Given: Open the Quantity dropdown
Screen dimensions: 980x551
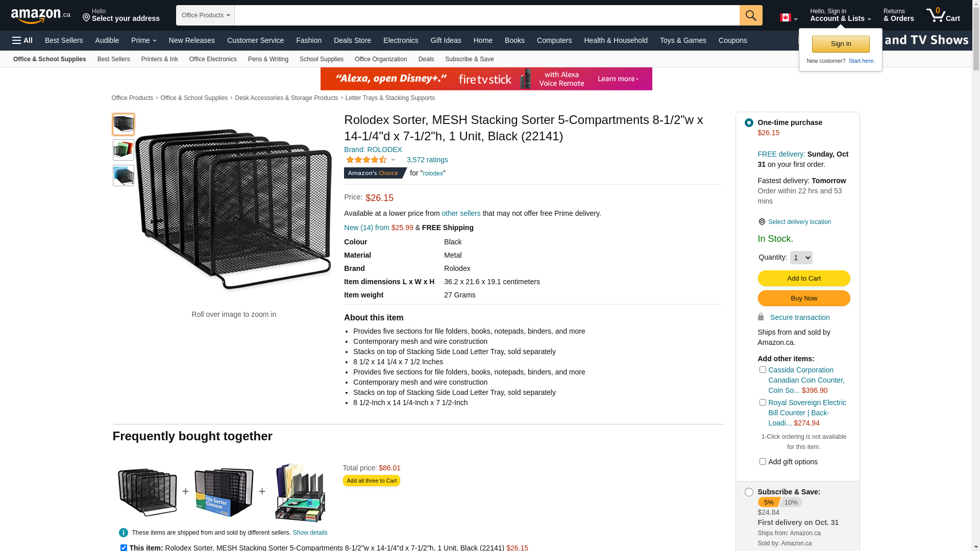Looking at the screenshot, I should click(x=801, y=258).
